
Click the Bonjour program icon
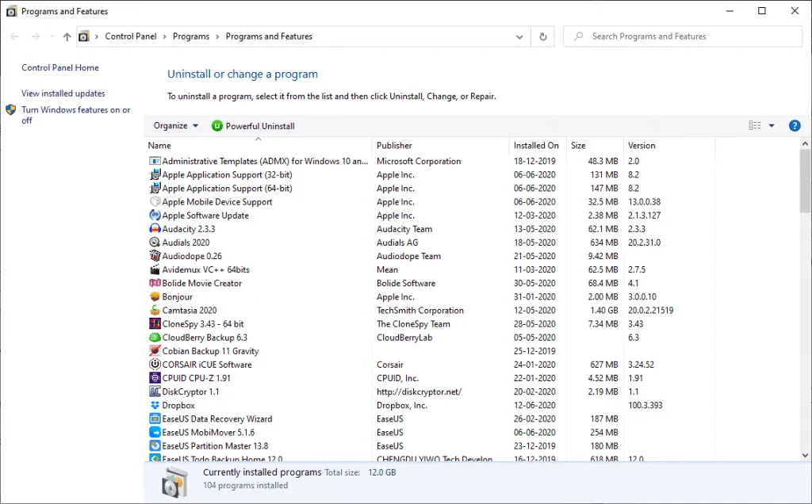[x=155, y=296]
